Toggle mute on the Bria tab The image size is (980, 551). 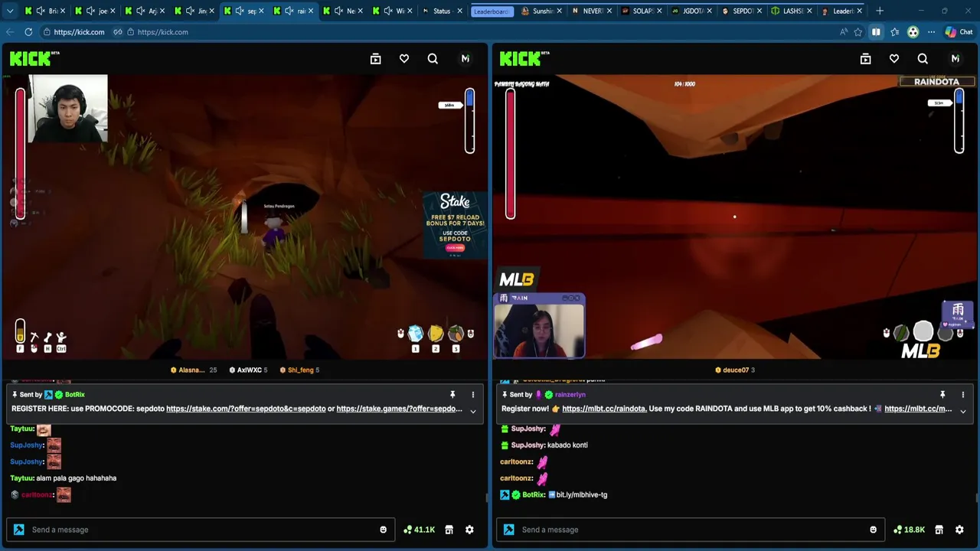41,11
